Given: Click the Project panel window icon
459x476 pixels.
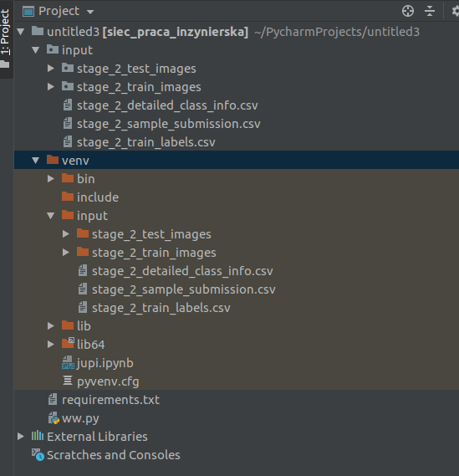Looking at the screenshot, I should tap(28, 12).
